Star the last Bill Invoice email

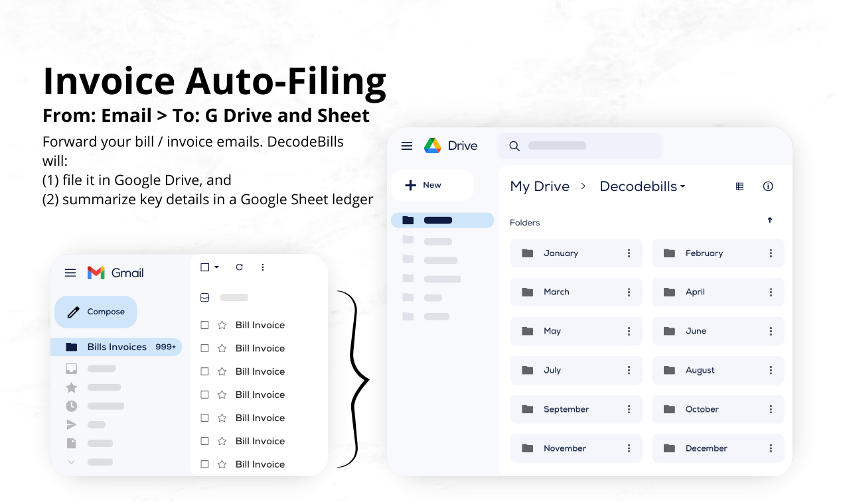click(x=222, y=464)
